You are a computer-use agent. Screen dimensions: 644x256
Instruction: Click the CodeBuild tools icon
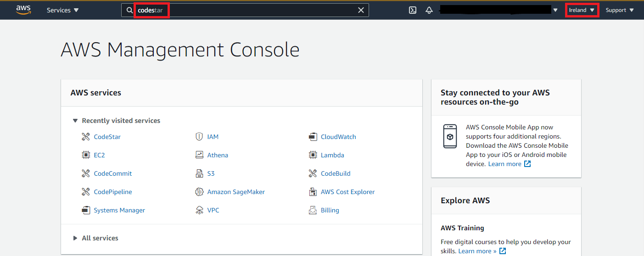[x=313, y=173]
